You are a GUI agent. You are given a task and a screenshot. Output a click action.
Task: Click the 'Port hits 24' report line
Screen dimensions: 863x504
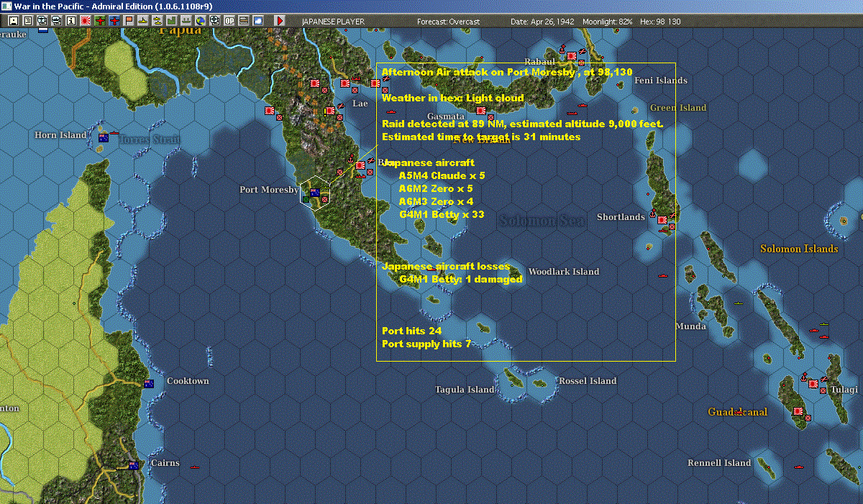pyautogui.click(x=411, y=331)
